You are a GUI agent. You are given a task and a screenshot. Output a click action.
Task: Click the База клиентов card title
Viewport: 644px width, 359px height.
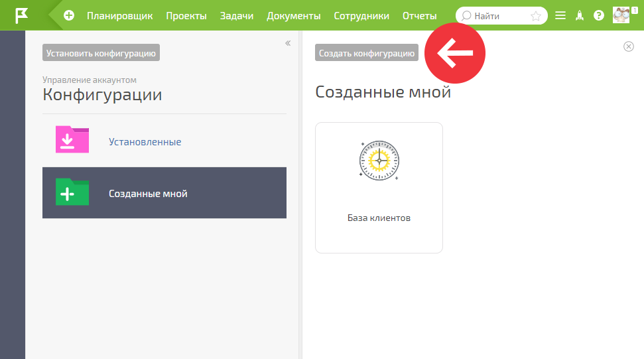tap(379, 218)
